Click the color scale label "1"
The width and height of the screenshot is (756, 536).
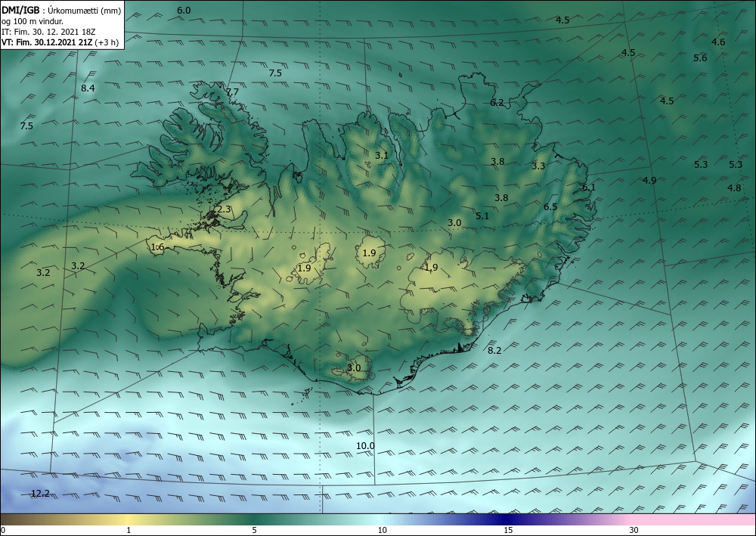pos(129,531)
